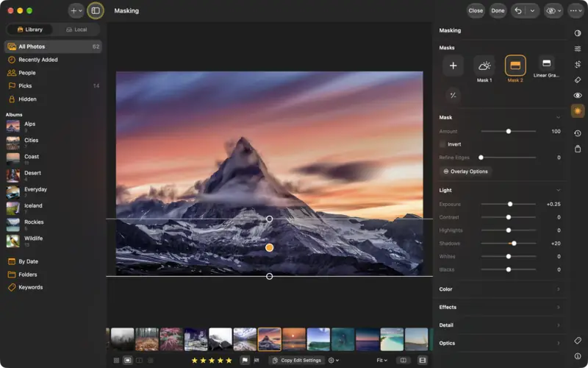Select the Mask 2 gradient mask
This screenshot has width=588, height=368.
tap(515, 66)
